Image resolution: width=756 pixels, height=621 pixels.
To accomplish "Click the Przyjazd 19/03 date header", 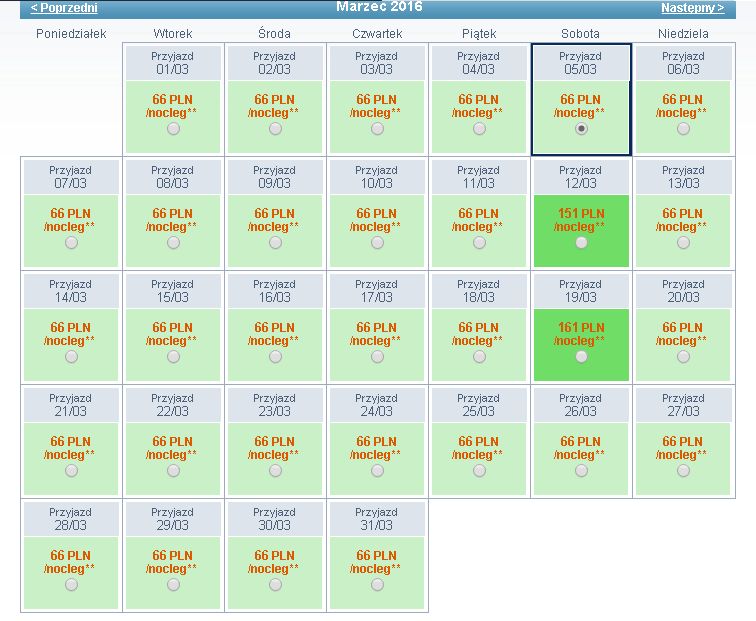I will [580, 291].
